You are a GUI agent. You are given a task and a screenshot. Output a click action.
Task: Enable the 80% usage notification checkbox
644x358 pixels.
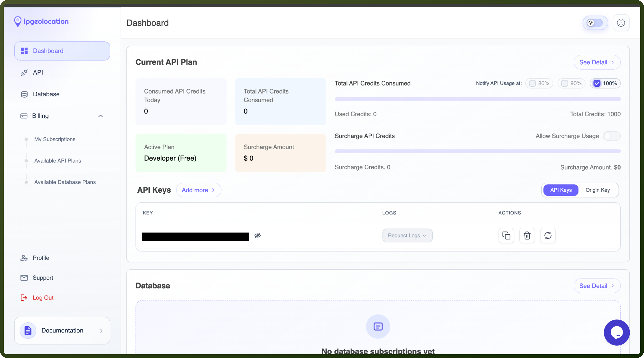[532, 83]
